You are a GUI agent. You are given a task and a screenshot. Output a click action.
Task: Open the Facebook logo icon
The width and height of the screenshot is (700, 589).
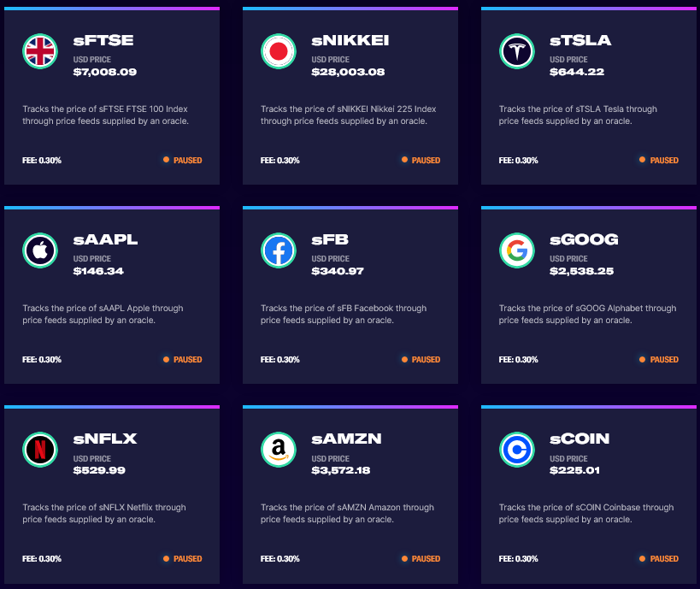[279, 250]
